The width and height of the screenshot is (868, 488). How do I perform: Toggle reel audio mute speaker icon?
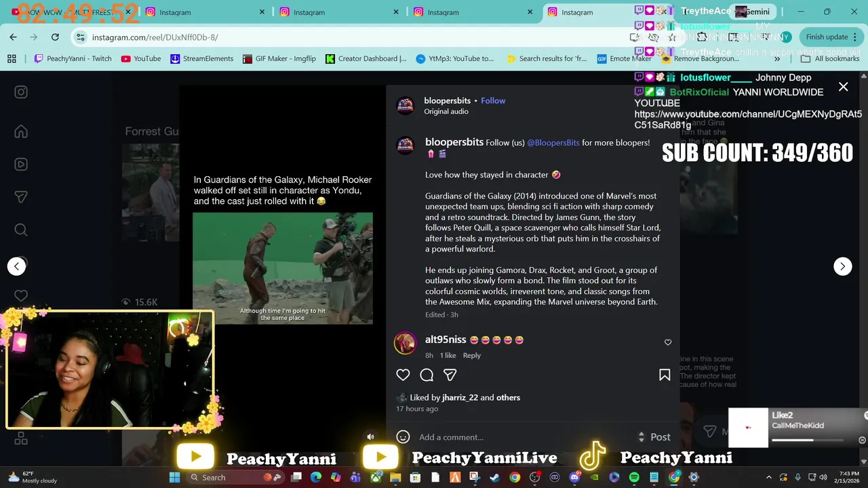click(x=370, y=437)
